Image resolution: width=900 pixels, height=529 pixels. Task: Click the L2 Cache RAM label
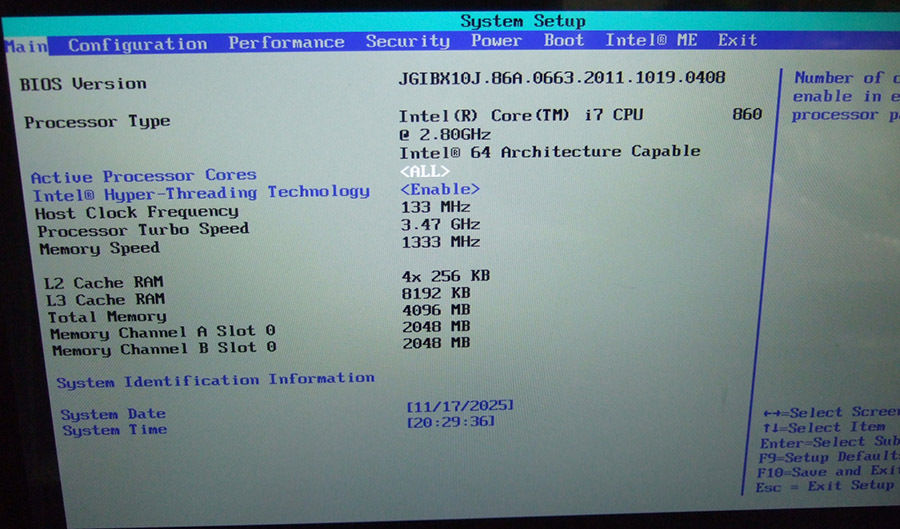click(x=104, y=282)
